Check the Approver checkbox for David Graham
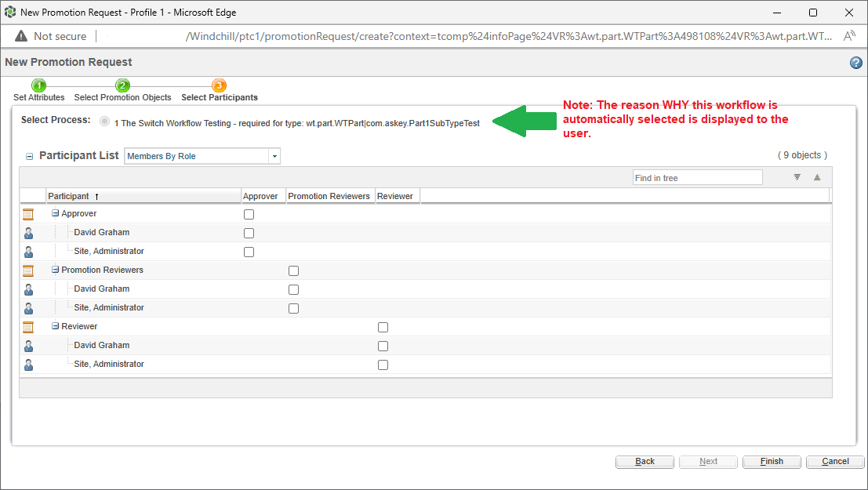The height and width of the screenshot is (490, 868). coord(249,233)
